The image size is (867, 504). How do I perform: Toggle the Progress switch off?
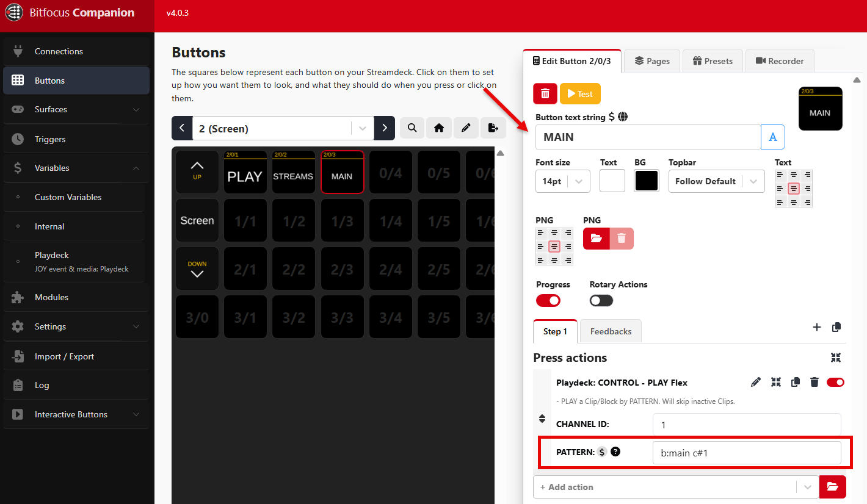pos(548,300)
